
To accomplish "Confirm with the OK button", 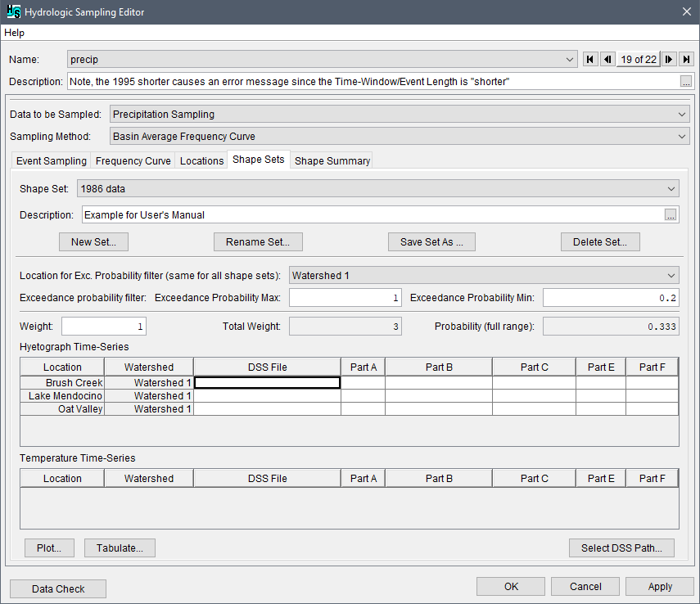I will [x=511, y=586].
